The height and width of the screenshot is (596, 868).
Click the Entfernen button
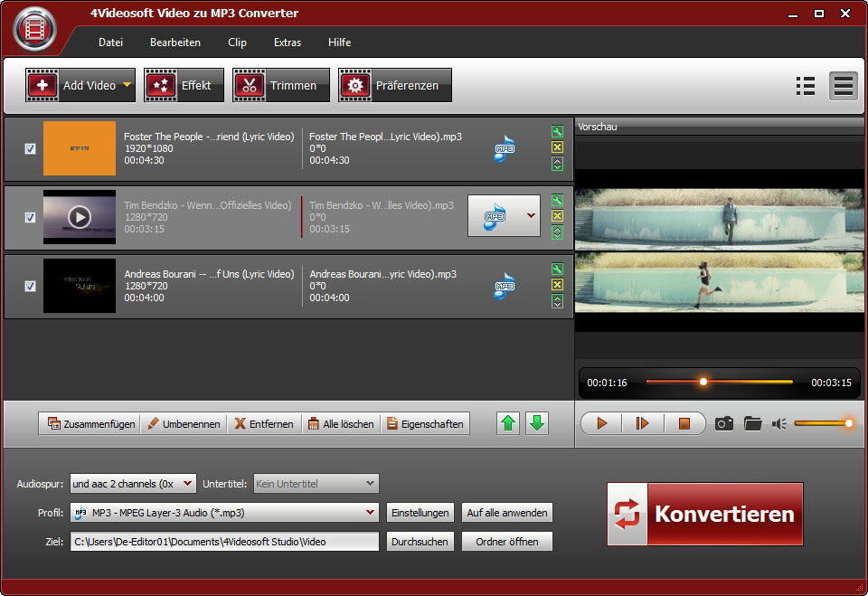point(264,424)
